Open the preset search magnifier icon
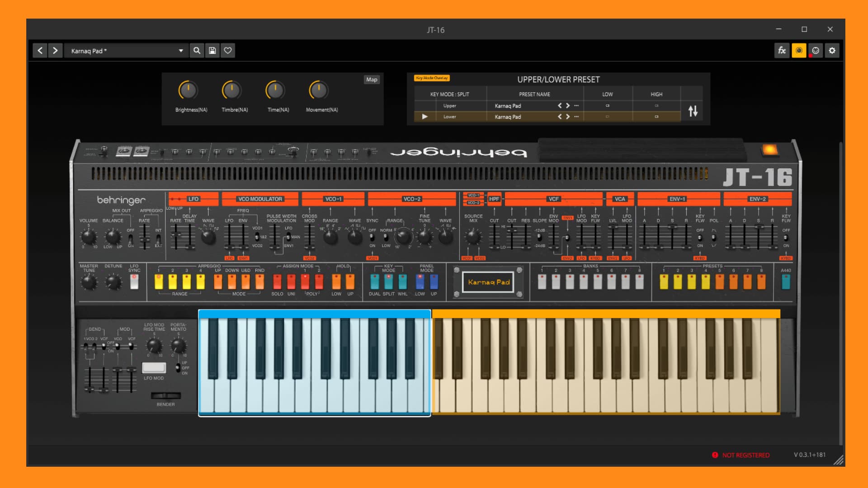Image resolution: width=868 pixels, height=488 pixels. coord(197,51)
